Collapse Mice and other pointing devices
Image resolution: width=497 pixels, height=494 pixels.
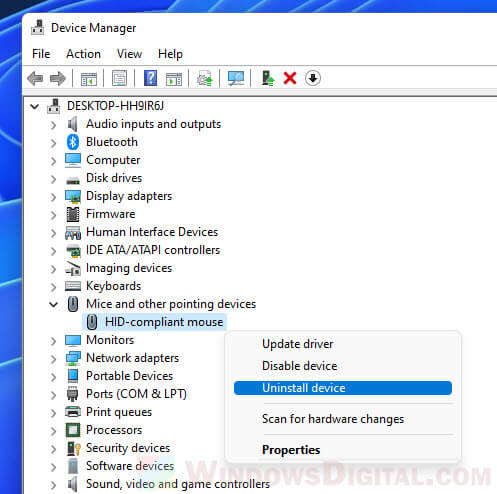tap(53, 304)
